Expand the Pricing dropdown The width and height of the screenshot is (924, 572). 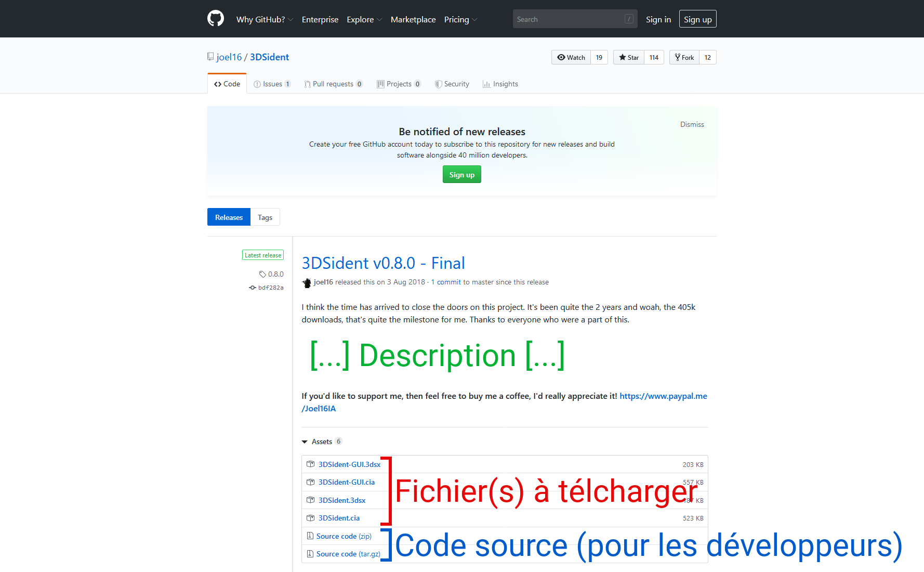[460, 19]
